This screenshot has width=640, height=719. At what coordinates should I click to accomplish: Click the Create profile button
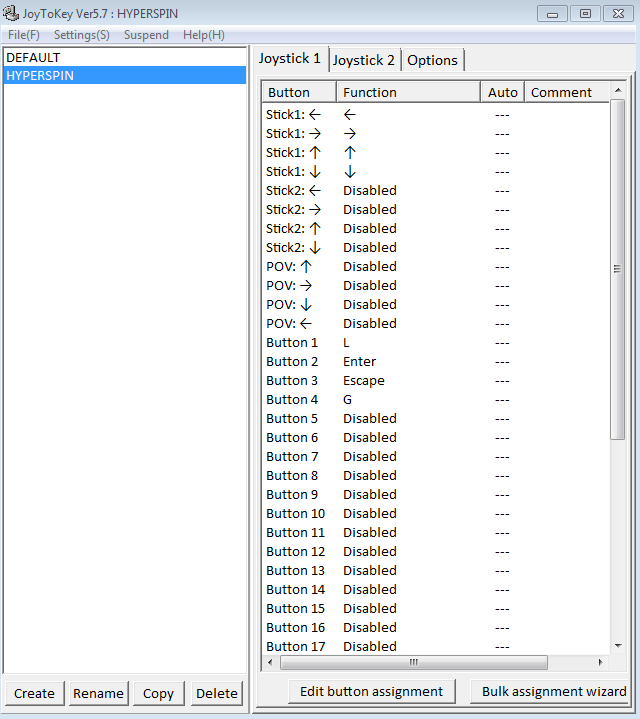coord(34,693)
